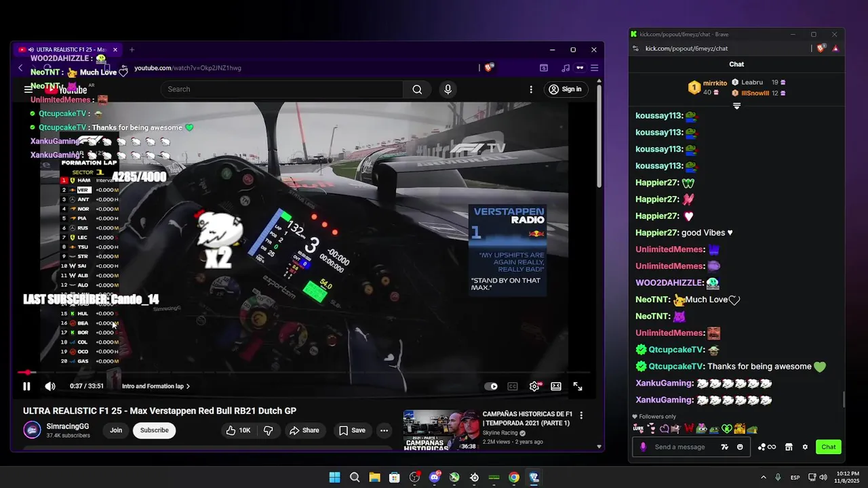Expand the leaderboard arrow below mirrkito

736,106
